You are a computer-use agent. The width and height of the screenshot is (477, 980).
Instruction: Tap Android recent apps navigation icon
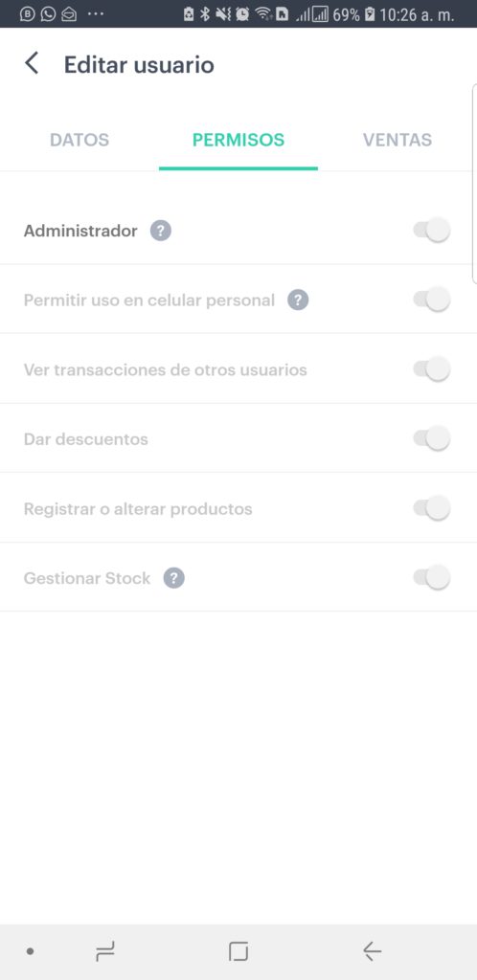point(105,951)
